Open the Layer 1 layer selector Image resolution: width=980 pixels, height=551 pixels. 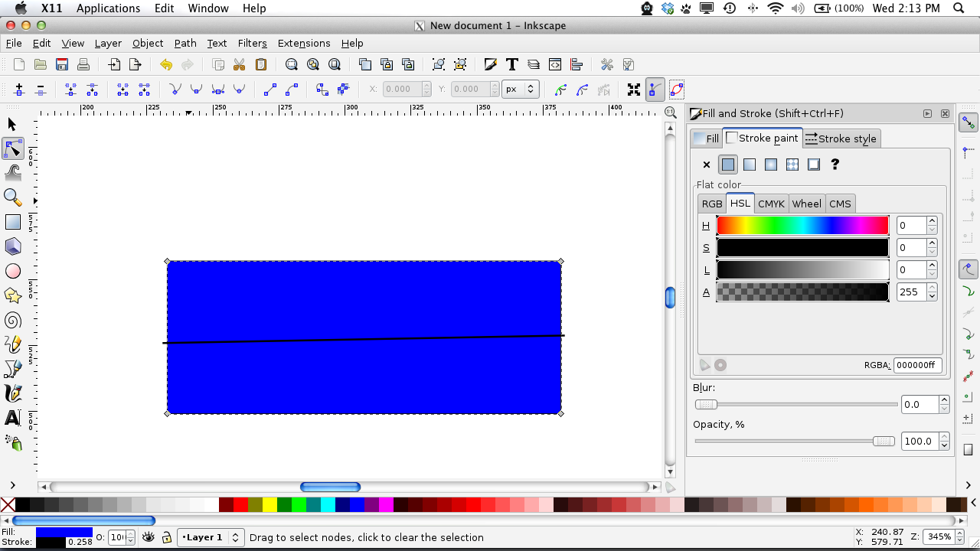click(x=211, y=537)
